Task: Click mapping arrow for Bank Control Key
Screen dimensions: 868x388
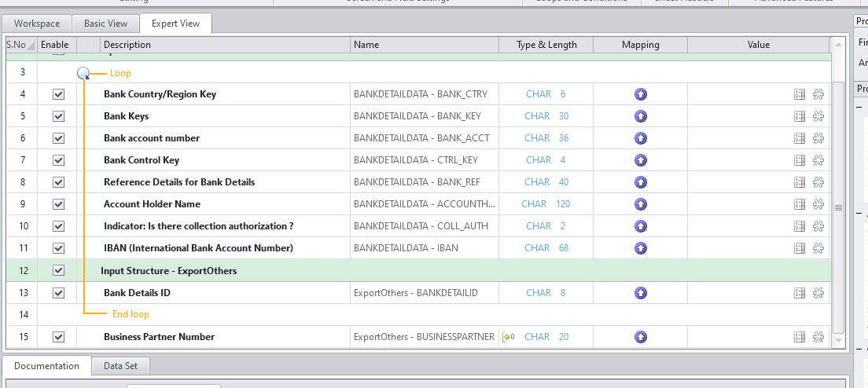Action: coord(641,160)
